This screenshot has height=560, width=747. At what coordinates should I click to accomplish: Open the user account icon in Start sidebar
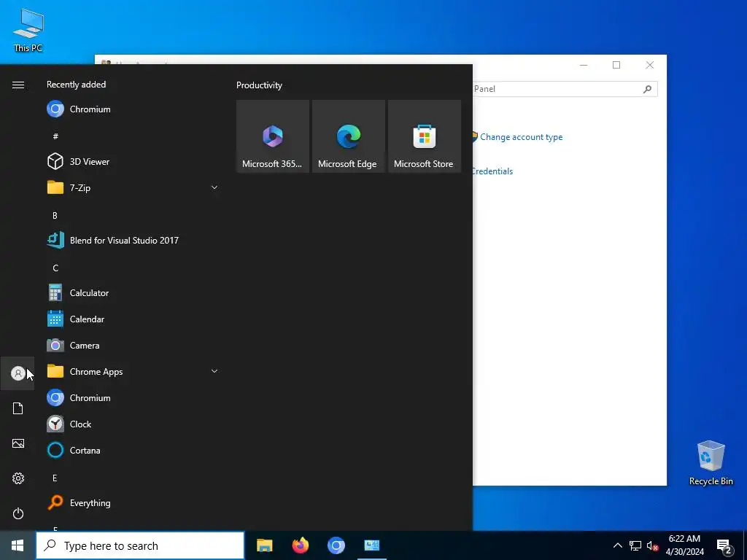click(18, 373)
